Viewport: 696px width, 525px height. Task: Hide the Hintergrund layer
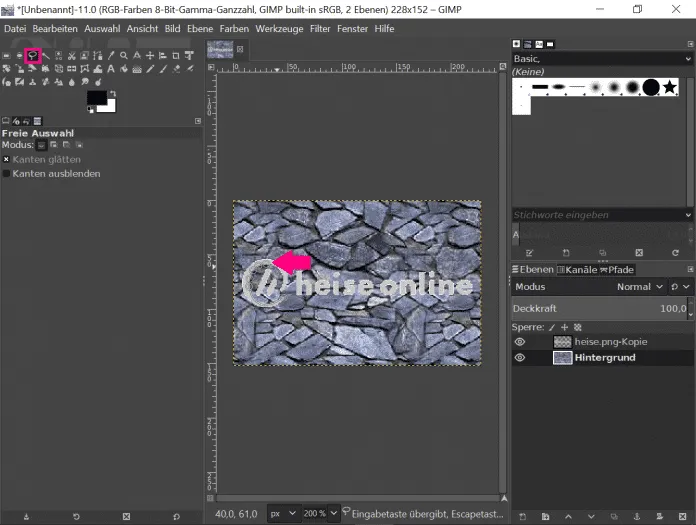pos(520,357)
